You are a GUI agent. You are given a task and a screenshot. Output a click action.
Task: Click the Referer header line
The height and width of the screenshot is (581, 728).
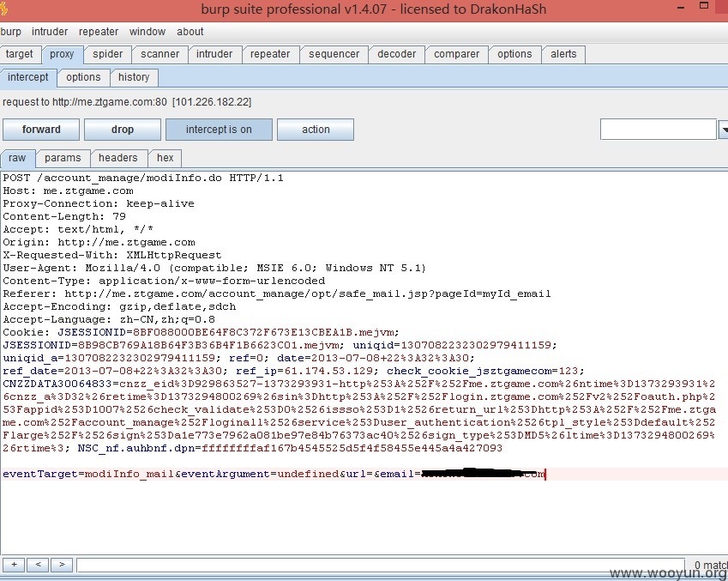pos(277,294)
